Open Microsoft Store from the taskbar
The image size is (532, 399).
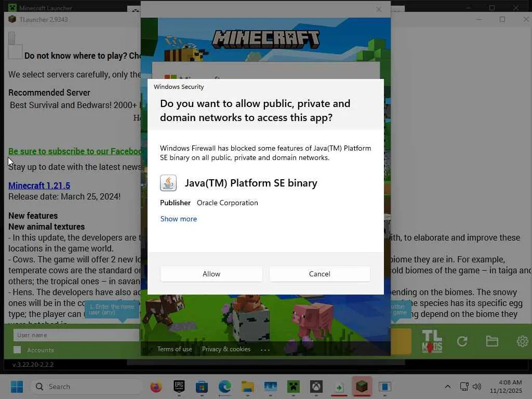[x=202, y=387]
